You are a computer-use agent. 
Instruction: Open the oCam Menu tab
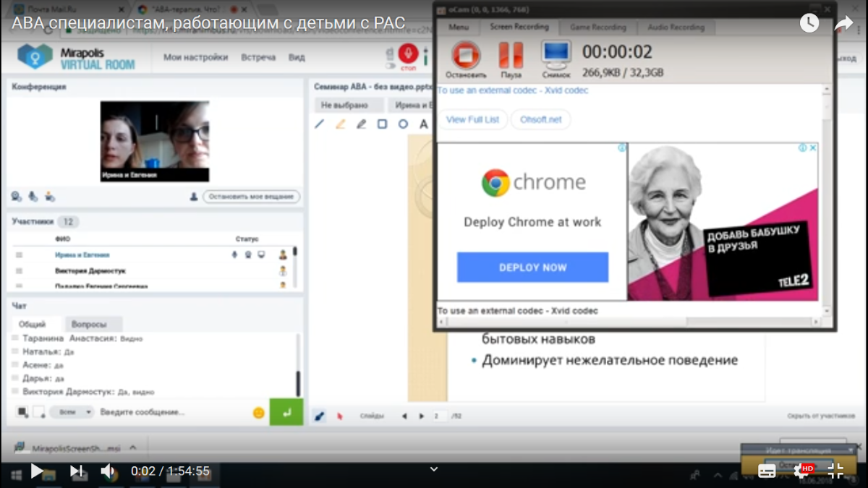pyautogui.click(x=459, y=27)
